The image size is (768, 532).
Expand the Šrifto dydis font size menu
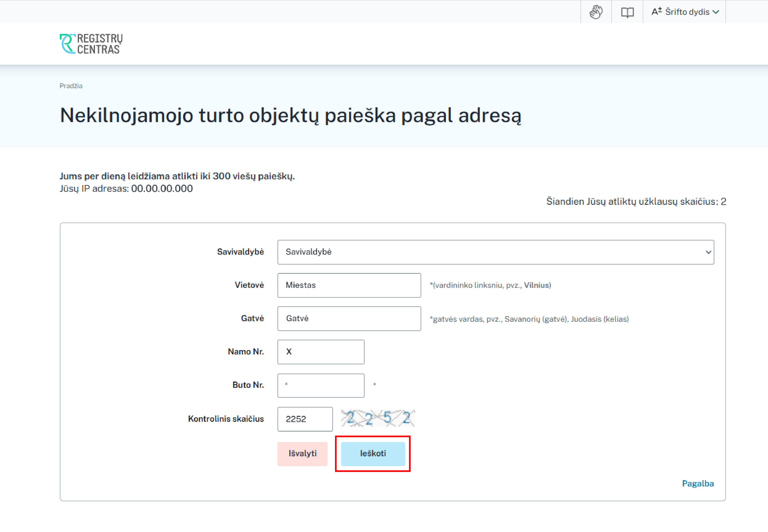(685, 12)
